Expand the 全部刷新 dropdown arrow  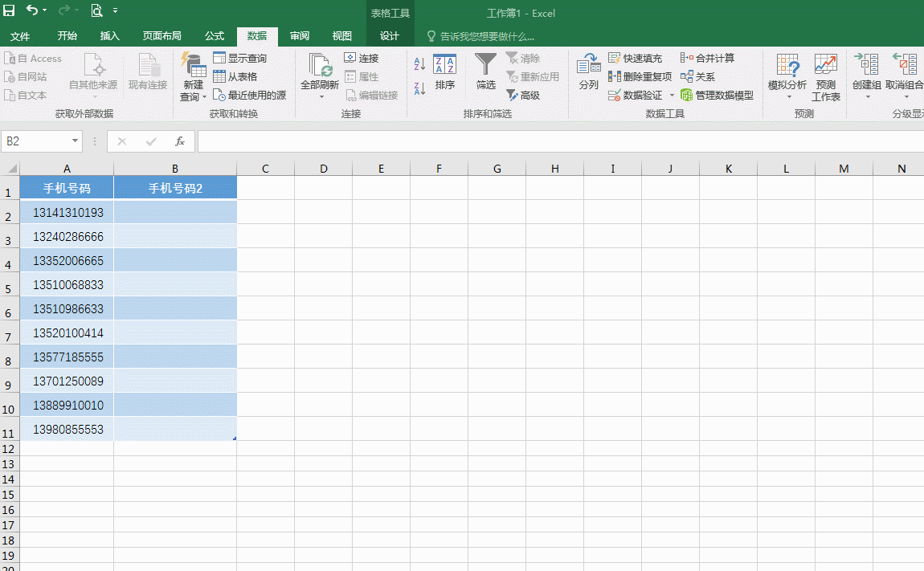321,96
